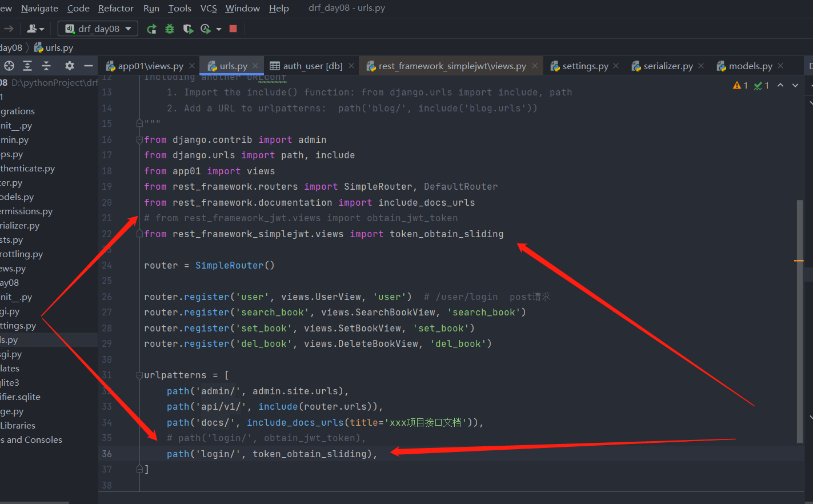The image size is (813, 504).
Task: Click 'DefaultRouter' in the line 19 import
Action: point(461,186)
